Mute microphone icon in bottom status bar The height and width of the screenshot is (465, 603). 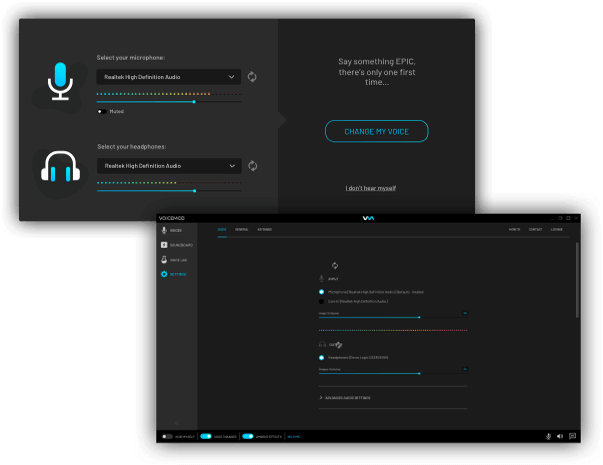click(x=548, y=436)
